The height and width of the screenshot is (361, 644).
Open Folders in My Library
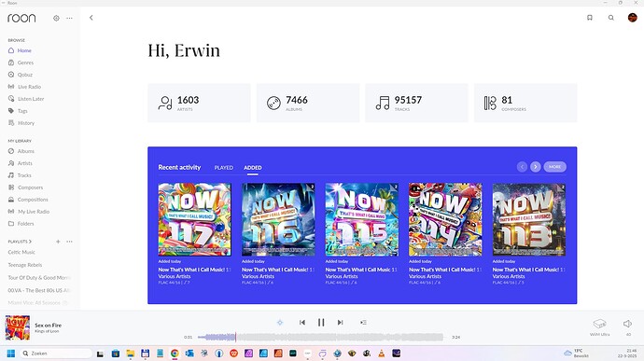pos(21,224)
